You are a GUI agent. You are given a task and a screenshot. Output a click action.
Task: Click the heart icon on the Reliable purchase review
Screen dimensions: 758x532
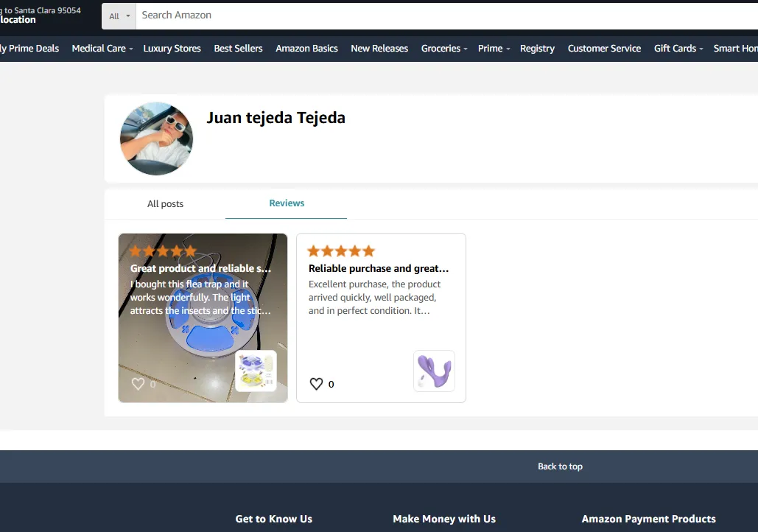[x=317, y=383]
